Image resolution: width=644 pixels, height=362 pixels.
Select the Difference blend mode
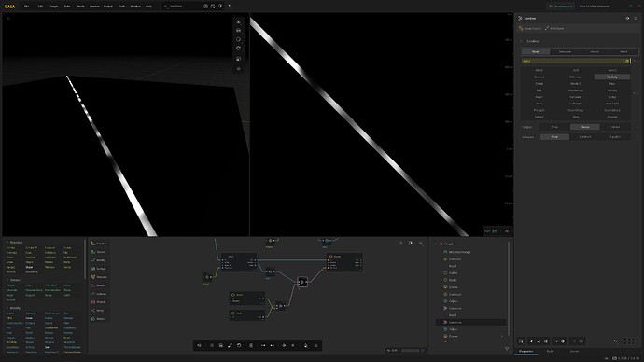pyautogui.click(x=576, y=77)
